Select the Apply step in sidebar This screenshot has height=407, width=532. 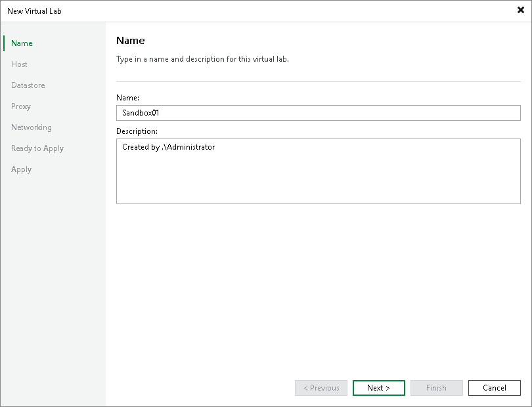tap(21, 169)
